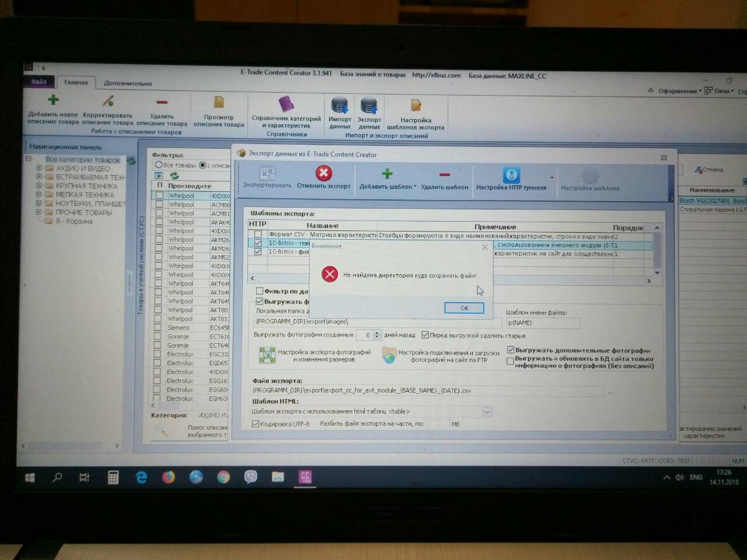Toggle HTTP checkbox for 1C-Bitrix - фил template
Viewport: 747px width, 560px height.
[x=258, y=252]
